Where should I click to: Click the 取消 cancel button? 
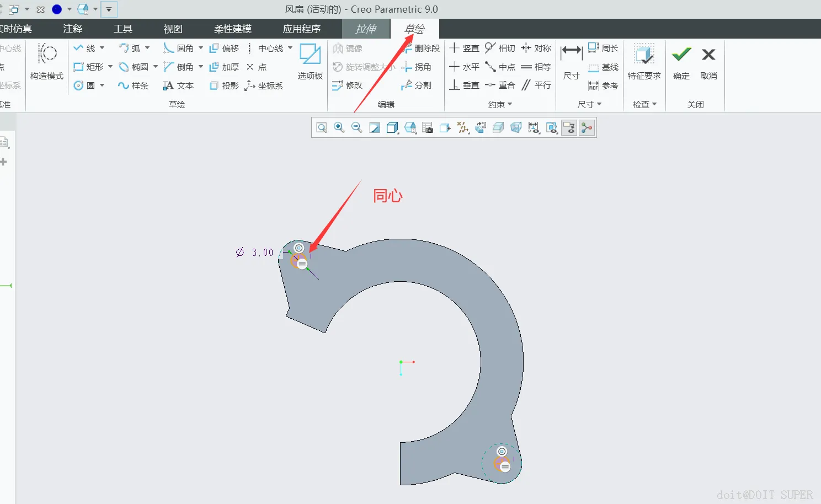tap(708, 62)
